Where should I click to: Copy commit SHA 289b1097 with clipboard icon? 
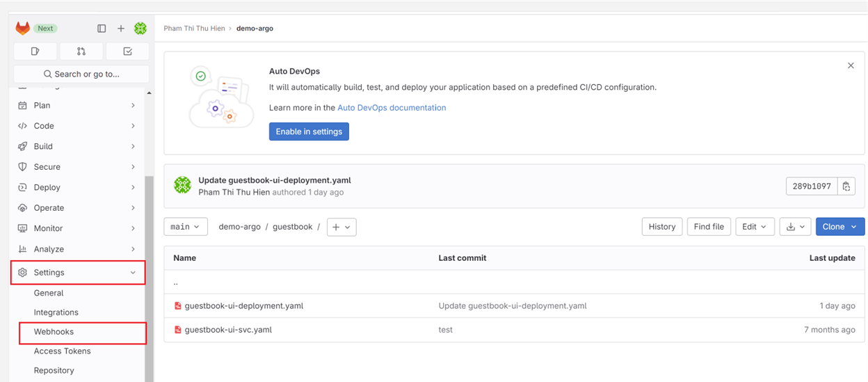846,186
